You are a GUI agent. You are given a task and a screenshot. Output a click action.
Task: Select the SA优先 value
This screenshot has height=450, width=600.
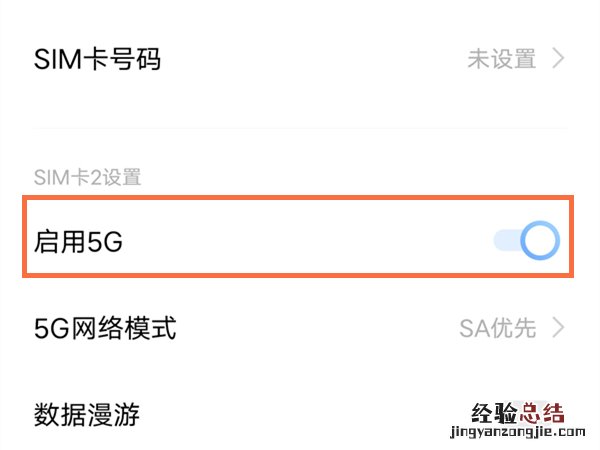498,327
